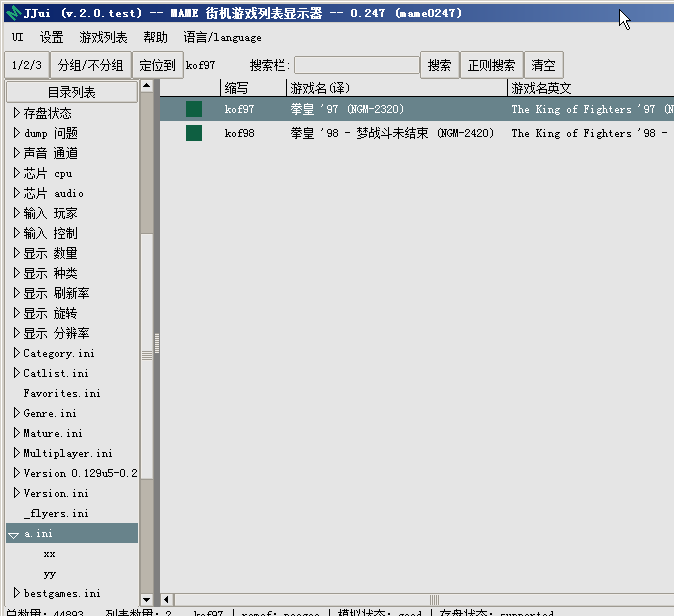This screenshot has width=674, height=616.
Task: Click the horizontal scrollbar left arrow
Action: point(167,599)
